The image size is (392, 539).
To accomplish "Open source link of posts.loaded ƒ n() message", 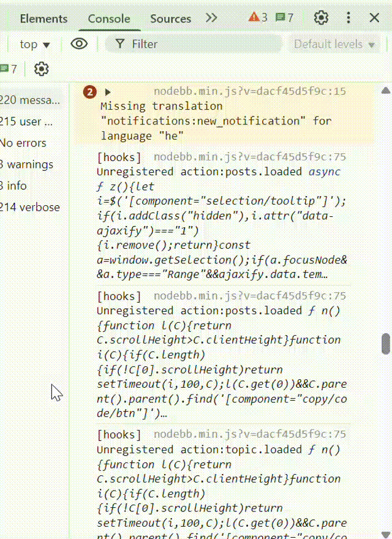I will click(250, 296).
